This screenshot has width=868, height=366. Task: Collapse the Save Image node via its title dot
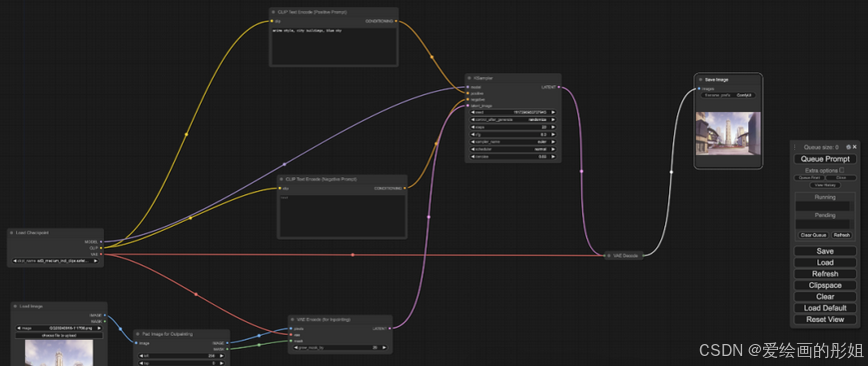click(x=700, y=80)
